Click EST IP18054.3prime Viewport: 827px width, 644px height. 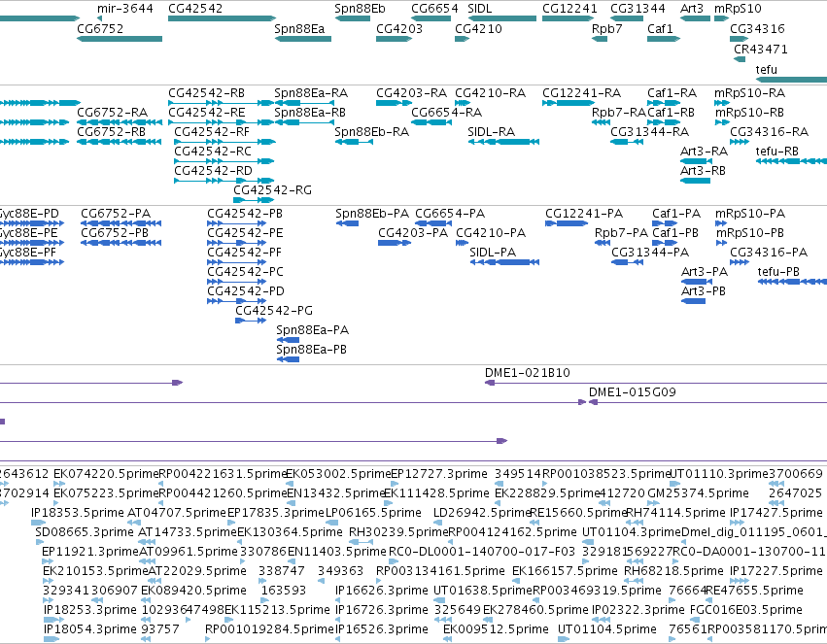click(52, 639)
